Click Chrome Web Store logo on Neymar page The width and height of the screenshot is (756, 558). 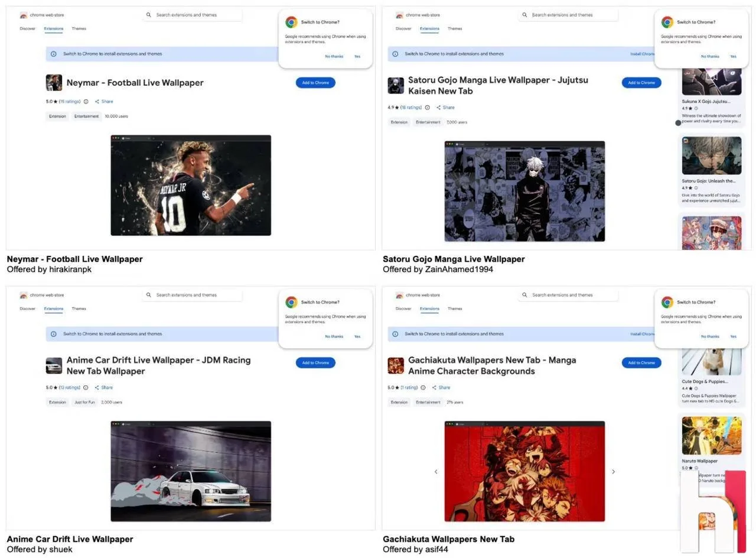(x=23, y=15)
